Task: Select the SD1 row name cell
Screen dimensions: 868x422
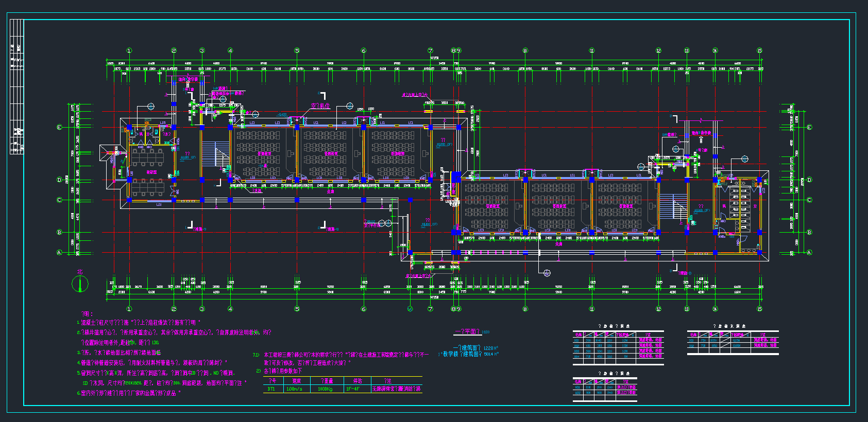Action: [691, 340]
